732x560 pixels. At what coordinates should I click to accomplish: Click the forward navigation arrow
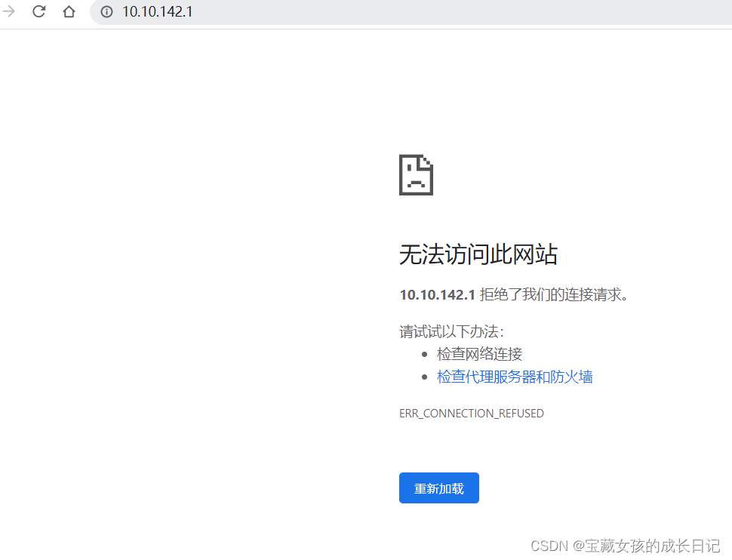[x=8, y=12]
